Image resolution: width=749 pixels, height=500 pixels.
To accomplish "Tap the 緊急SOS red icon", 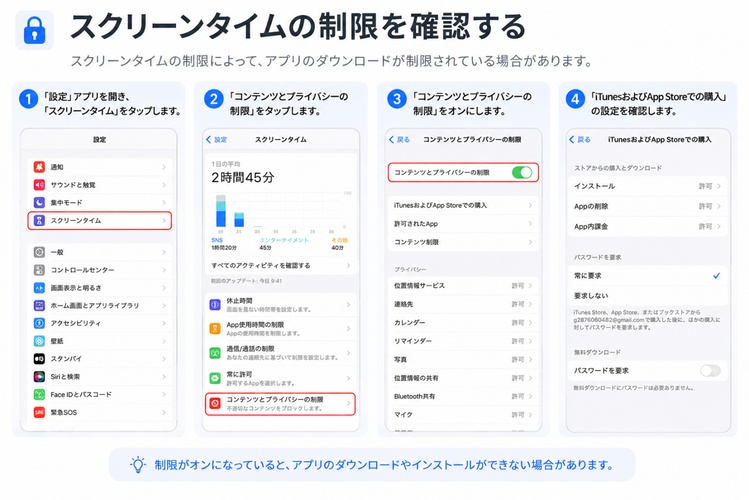I will pos(39,412).
